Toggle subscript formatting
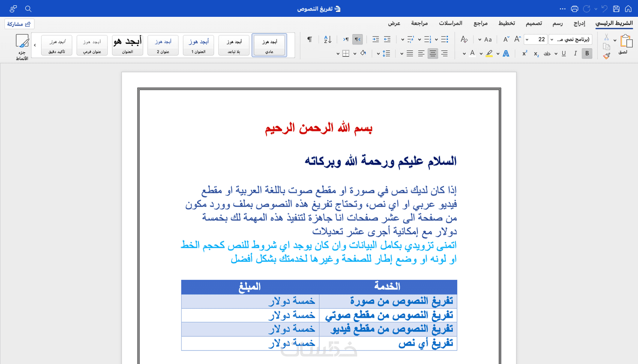The width and height of the screenshot is (638, 364). (x=536, y=54)
